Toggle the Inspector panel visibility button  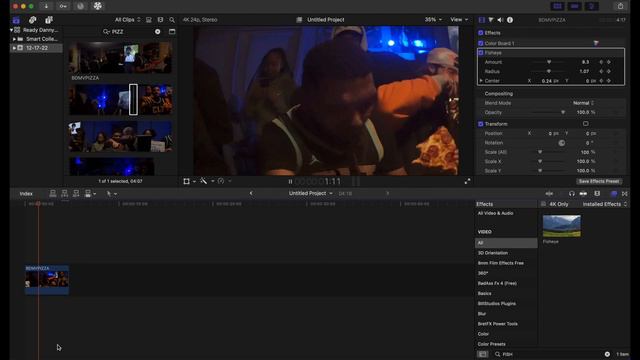pos(591,6)
